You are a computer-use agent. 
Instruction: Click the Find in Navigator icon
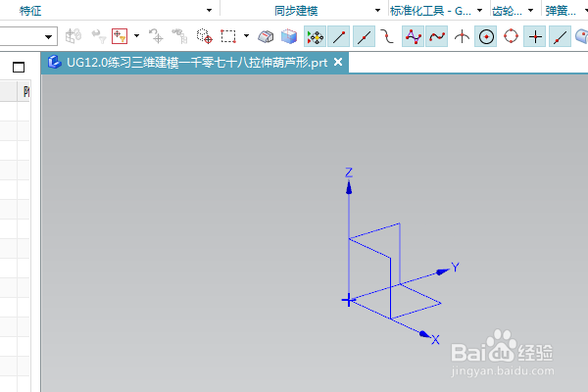coord(179,36)
